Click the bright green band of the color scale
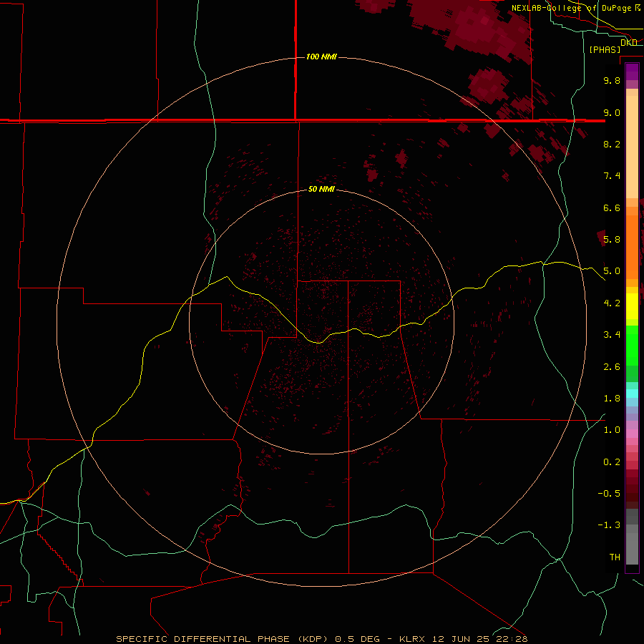The width and height of the screenshot is (644, 644). pyautogui.click(x=632, y=345)
